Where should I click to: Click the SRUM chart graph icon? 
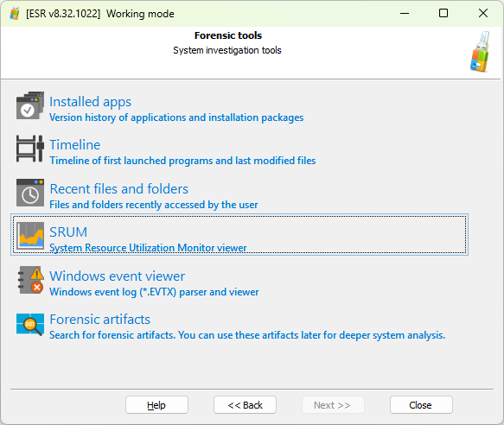tap(30, 236)
